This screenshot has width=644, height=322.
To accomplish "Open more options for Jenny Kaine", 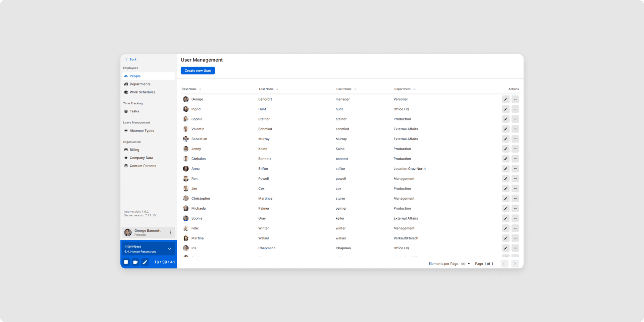I will 515,149.
